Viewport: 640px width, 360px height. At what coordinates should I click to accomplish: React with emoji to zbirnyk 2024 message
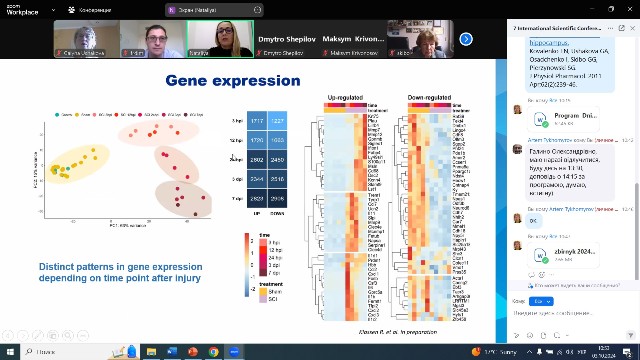542,275
